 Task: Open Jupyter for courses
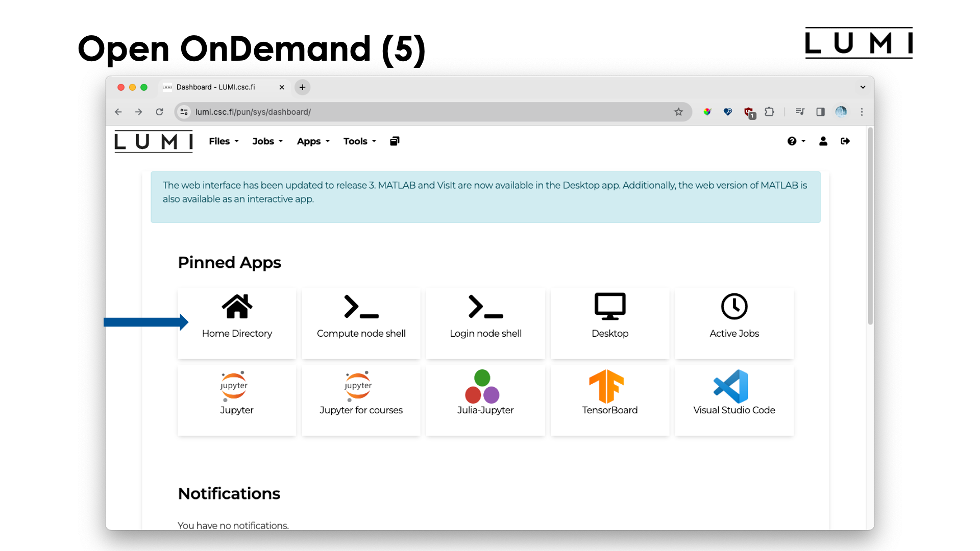coord(361,400)
